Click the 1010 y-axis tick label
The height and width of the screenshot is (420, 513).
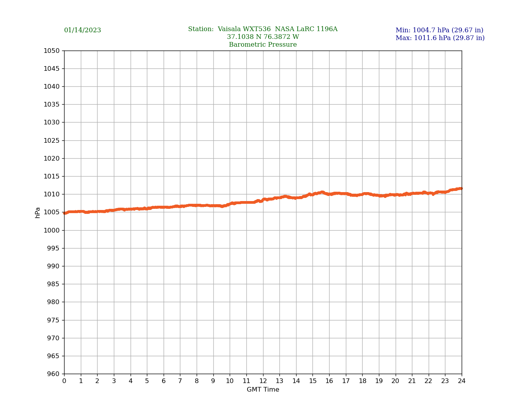click(51, 194)
